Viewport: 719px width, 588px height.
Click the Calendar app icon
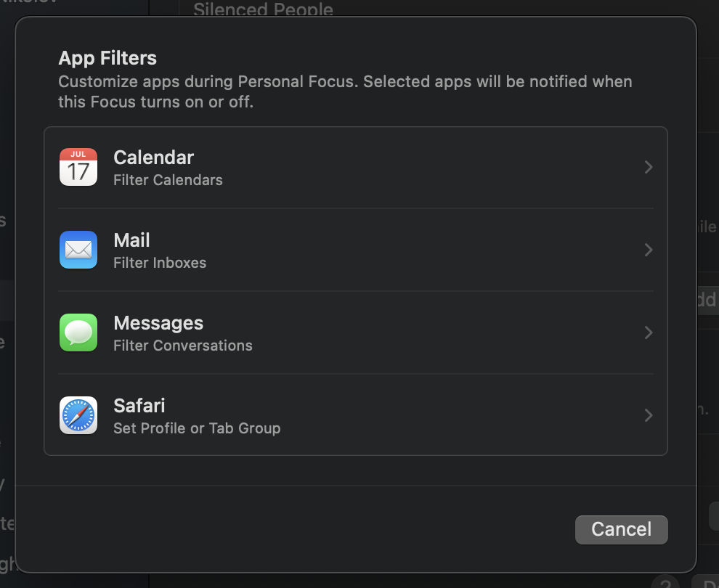[78, 167]
